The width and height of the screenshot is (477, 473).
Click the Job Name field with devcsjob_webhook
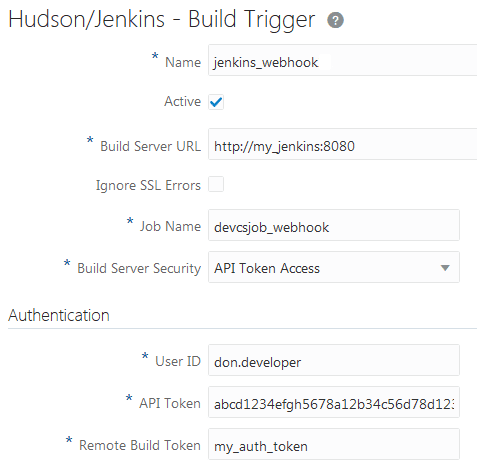(x=334, y=225)
